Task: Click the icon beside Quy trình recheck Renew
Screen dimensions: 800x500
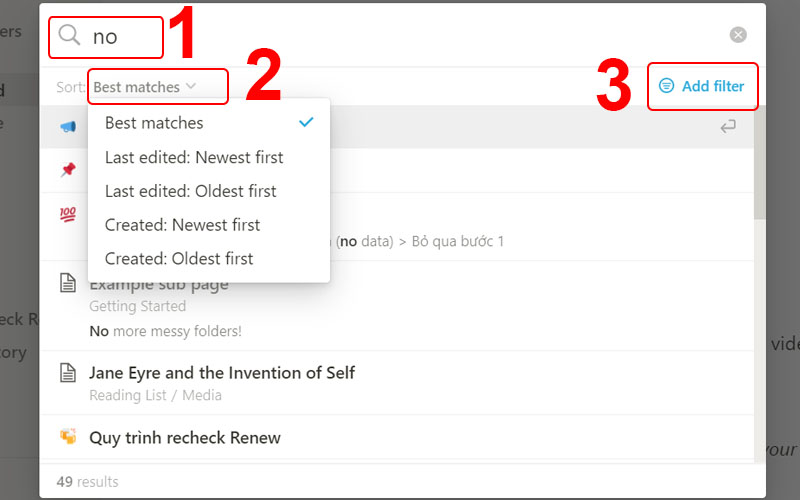Action: (68, 437)
